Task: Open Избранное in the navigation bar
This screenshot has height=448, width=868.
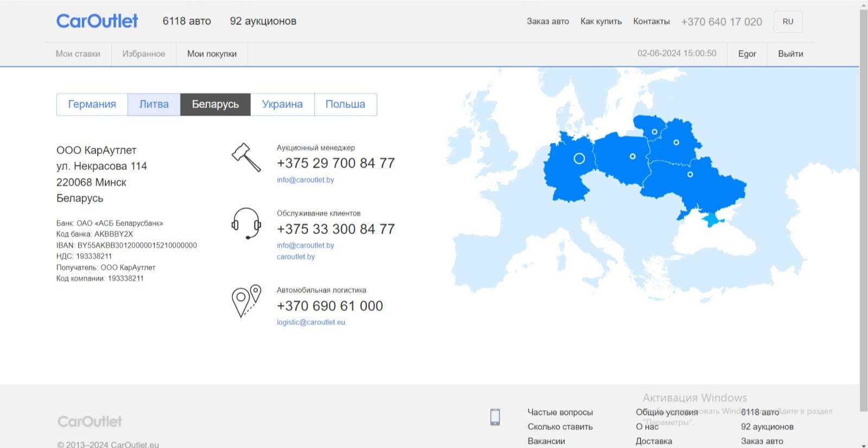Action: coord(144,54)
